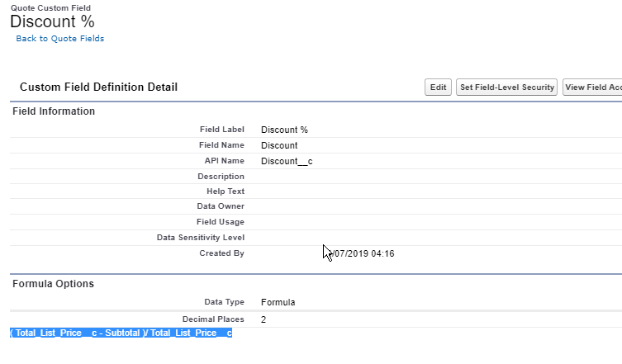Click the Back to Quote Fields link
The width and height of the screenshot is (622, 364).
coord(60,38)
